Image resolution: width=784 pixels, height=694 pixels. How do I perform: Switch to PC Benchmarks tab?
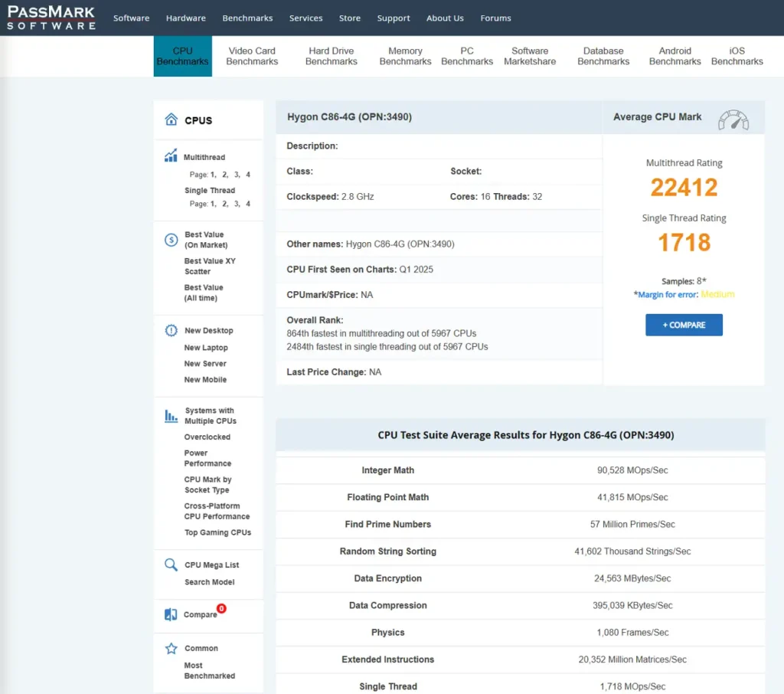click(467, 56)
